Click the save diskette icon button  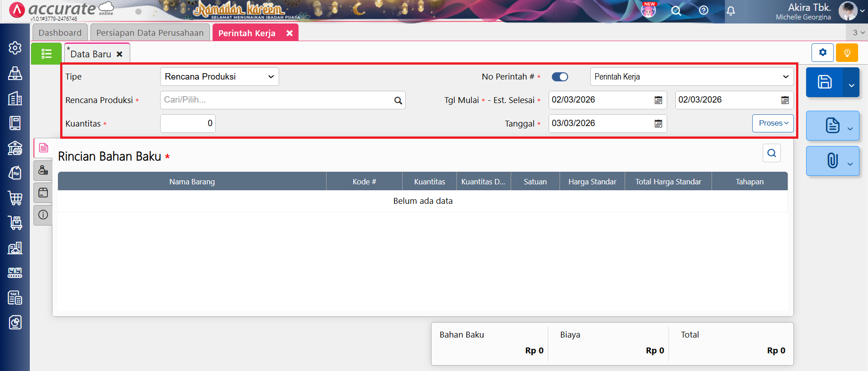click(x=824, y=82)
